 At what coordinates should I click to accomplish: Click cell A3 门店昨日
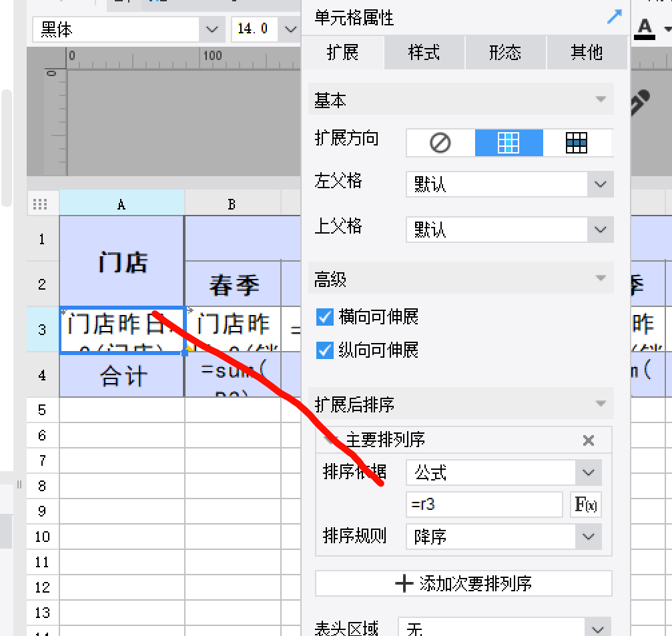click(x=121, y=330)
